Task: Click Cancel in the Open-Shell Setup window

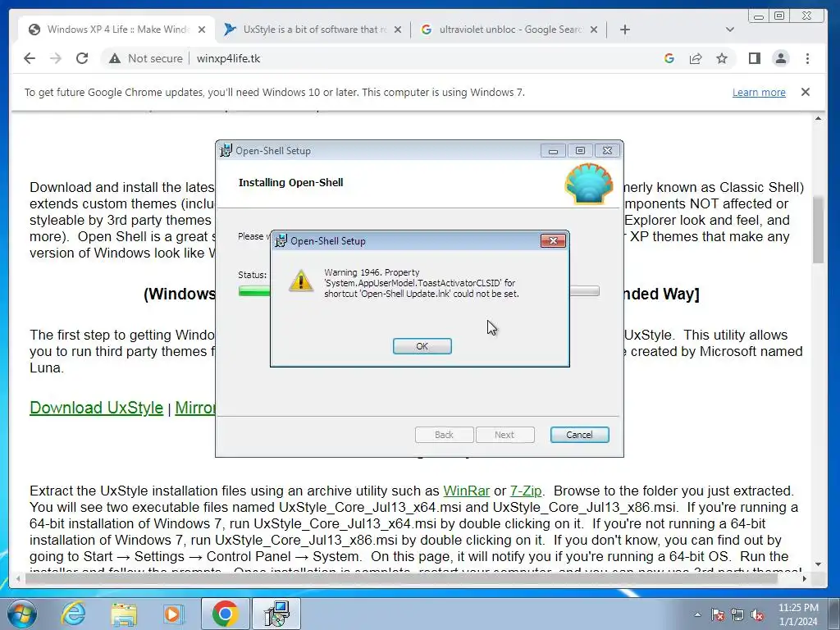Action: coord(579,435)
